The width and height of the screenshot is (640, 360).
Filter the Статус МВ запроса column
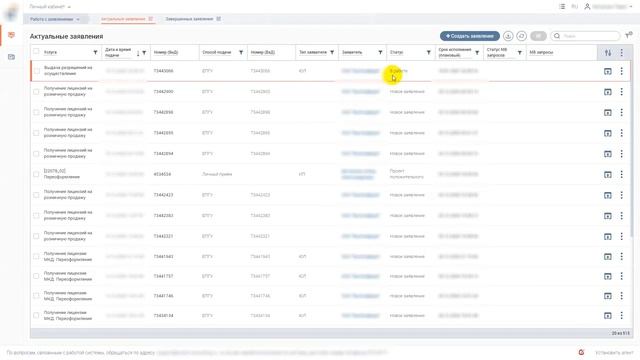[x=520, y=52]
